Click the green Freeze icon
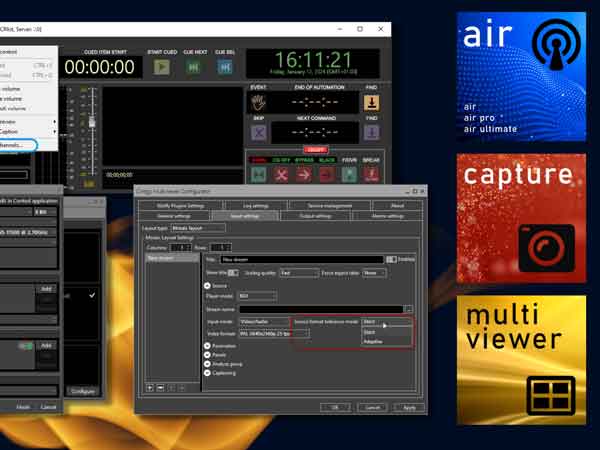Screen dimensions: 600x450 [349, 174]
